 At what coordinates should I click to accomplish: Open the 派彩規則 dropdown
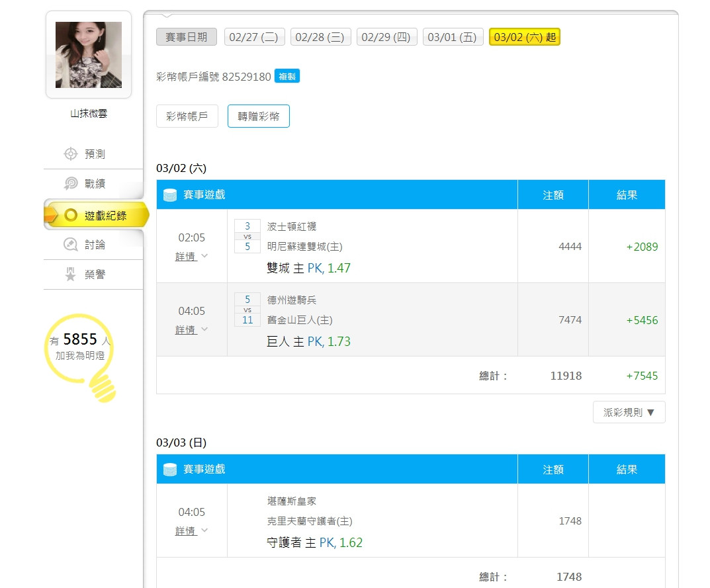[629, 412]
